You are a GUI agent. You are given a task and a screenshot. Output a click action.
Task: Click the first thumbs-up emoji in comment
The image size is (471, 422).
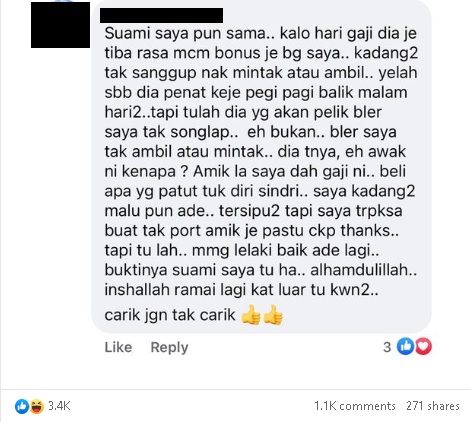251,315
